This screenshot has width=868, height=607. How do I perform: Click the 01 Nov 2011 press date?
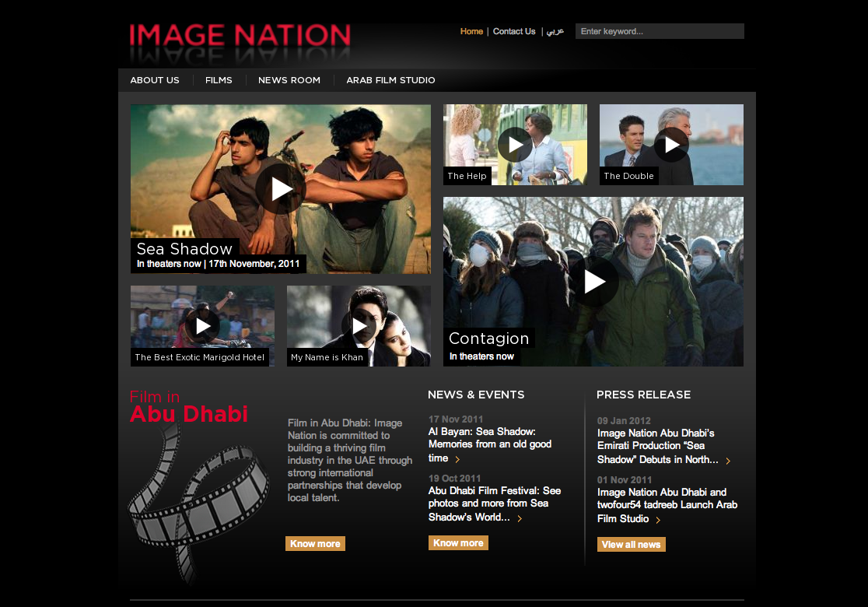pos(625,480)
